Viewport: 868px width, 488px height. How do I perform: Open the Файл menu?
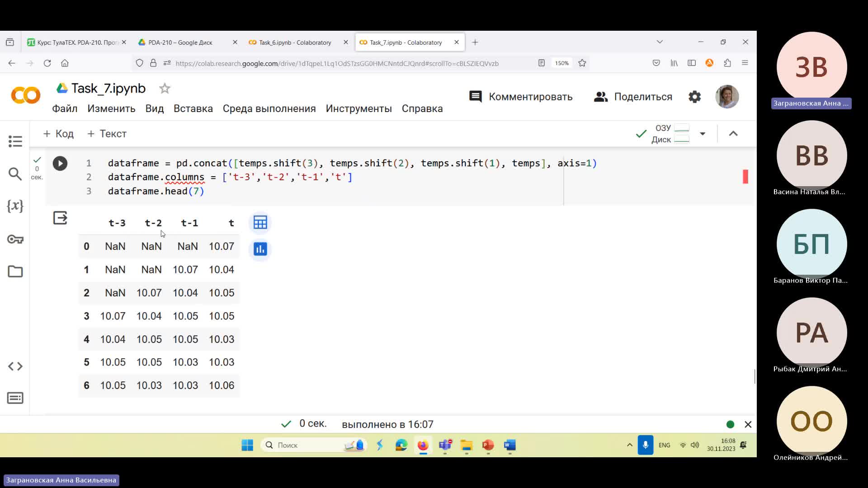(65, 109)
